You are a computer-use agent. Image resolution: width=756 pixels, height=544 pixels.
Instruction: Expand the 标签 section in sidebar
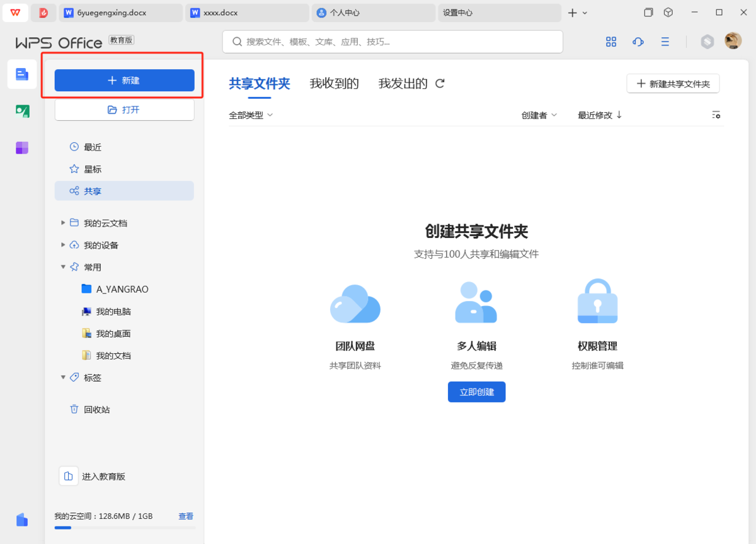coord(63,377)
